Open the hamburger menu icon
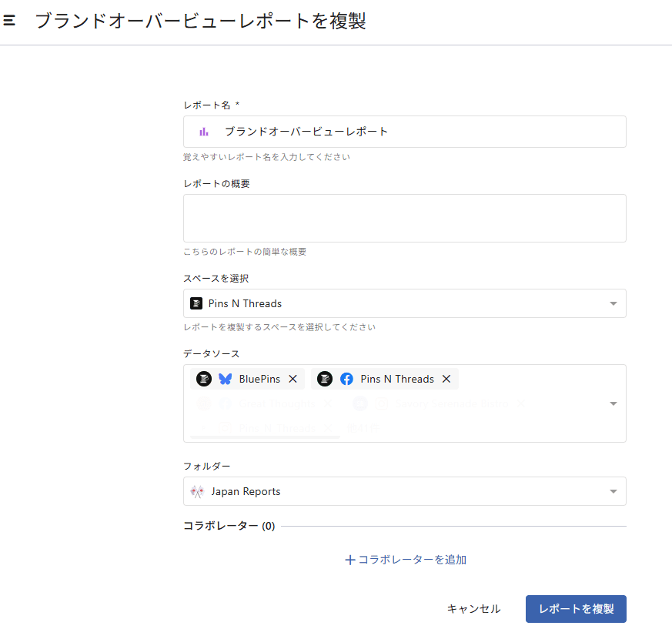 click(x=9, y=21)
